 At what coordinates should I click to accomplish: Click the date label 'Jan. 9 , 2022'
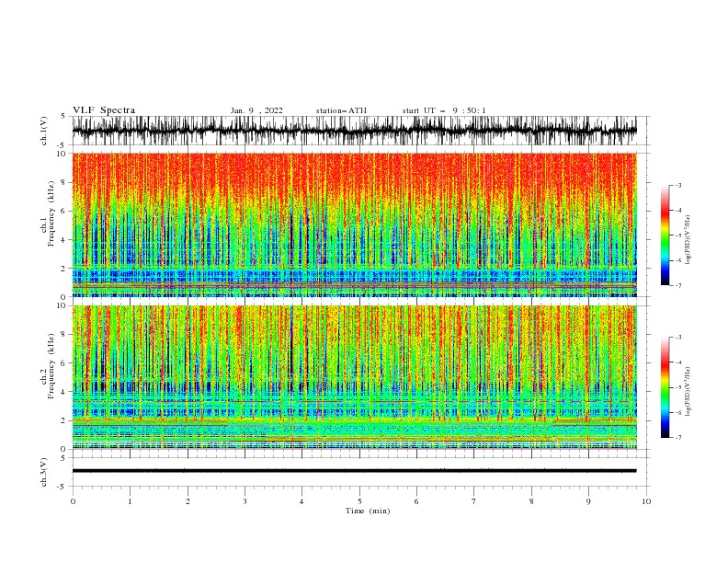pyautogui.click(x=256, y=110)
